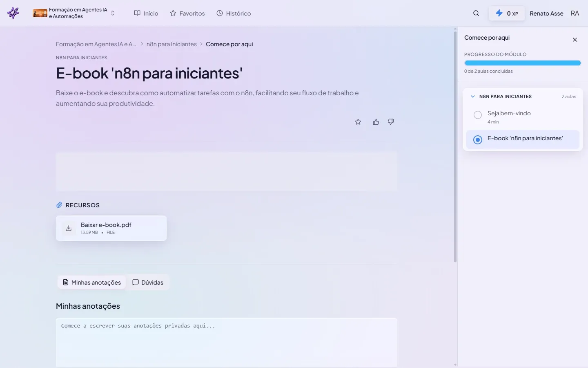The width and height of the screenshot is (588, 368).
Task: Click the download arrow icon
Action: point(69,228)
